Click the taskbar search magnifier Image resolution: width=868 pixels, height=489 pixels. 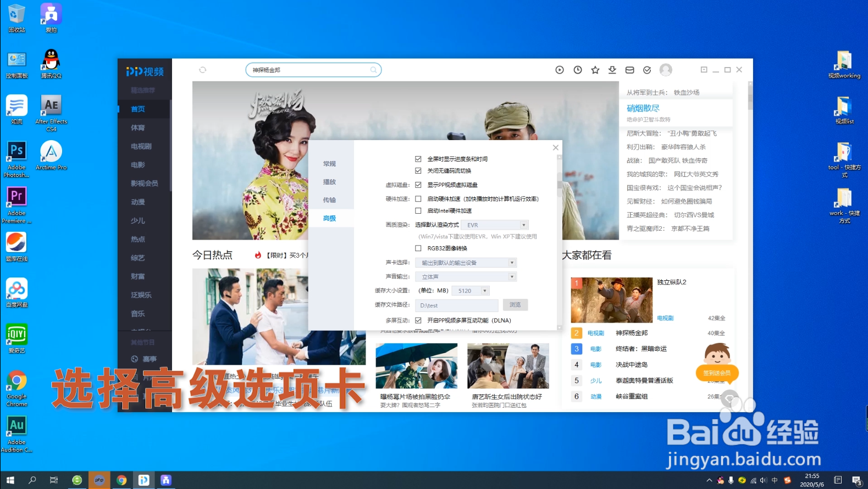tap(32, 480)
